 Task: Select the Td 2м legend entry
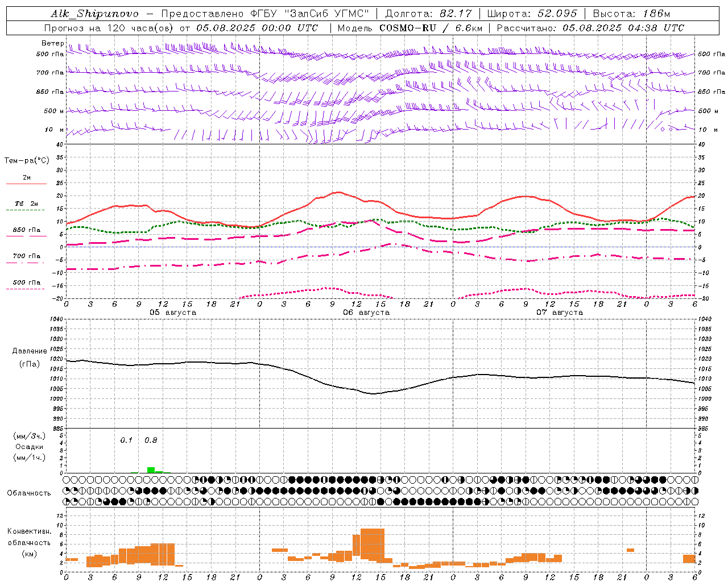click(x=27, y=203)
